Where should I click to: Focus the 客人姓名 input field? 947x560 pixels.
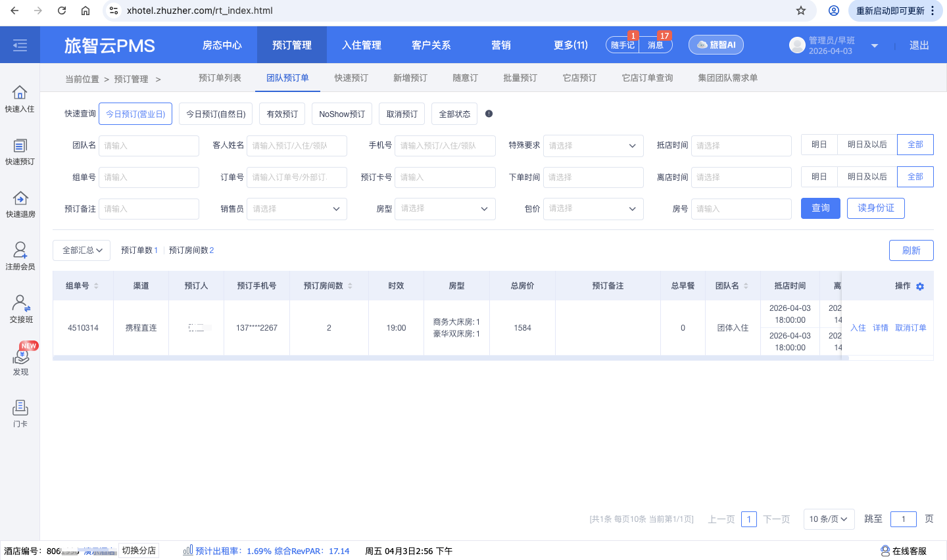(x=297, y=145)
